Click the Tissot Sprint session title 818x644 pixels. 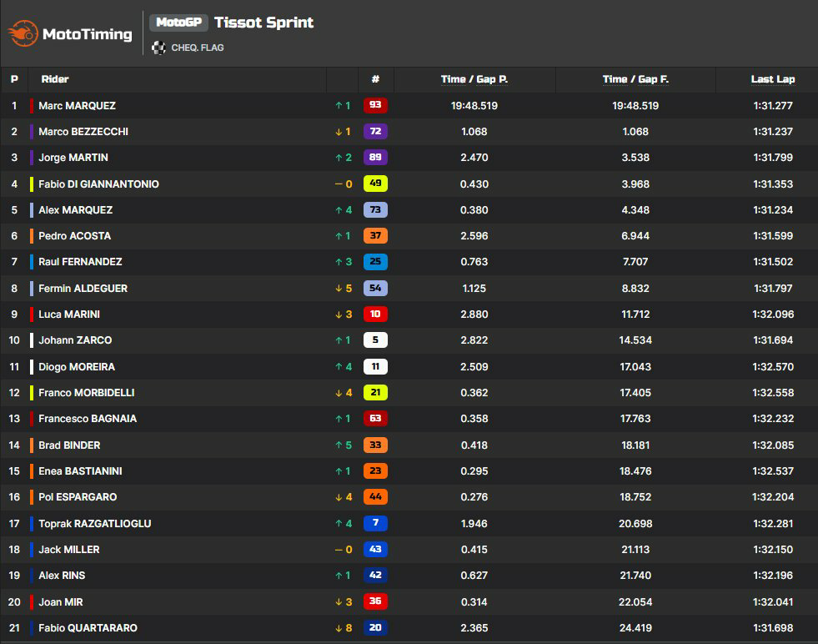tap(264, 23)
